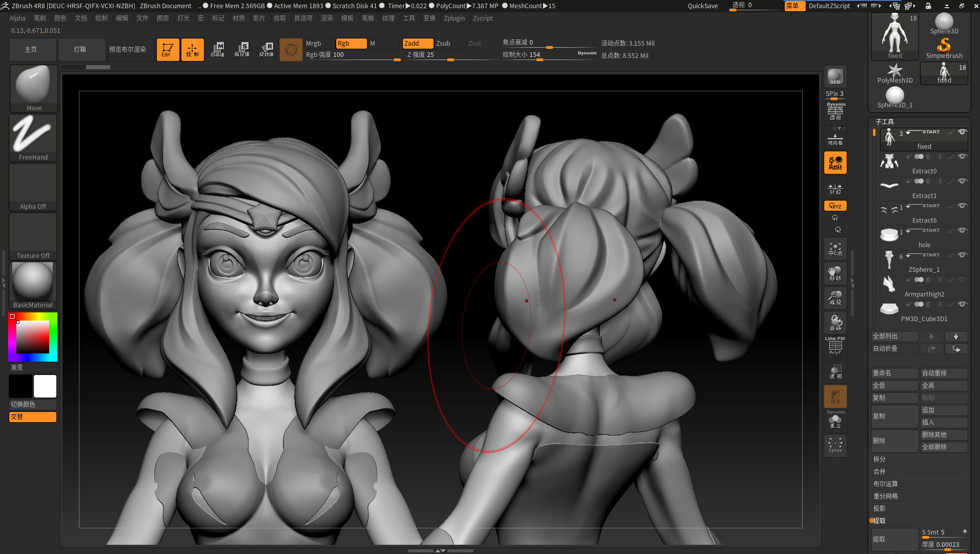Select the 绘制 draw mode button
980x554 pixels.
tap(192, 50)
